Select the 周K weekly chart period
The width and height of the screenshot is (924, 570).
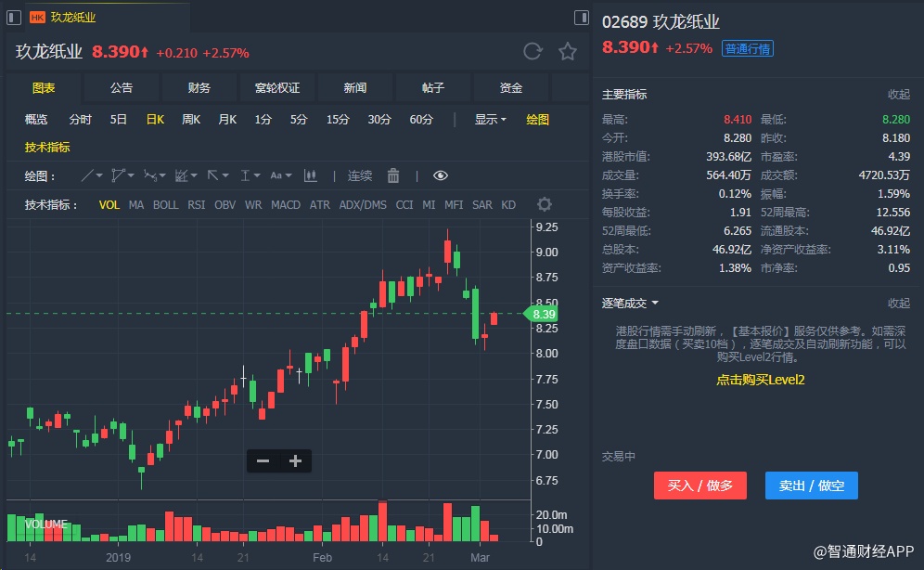[x=191, y=119]
